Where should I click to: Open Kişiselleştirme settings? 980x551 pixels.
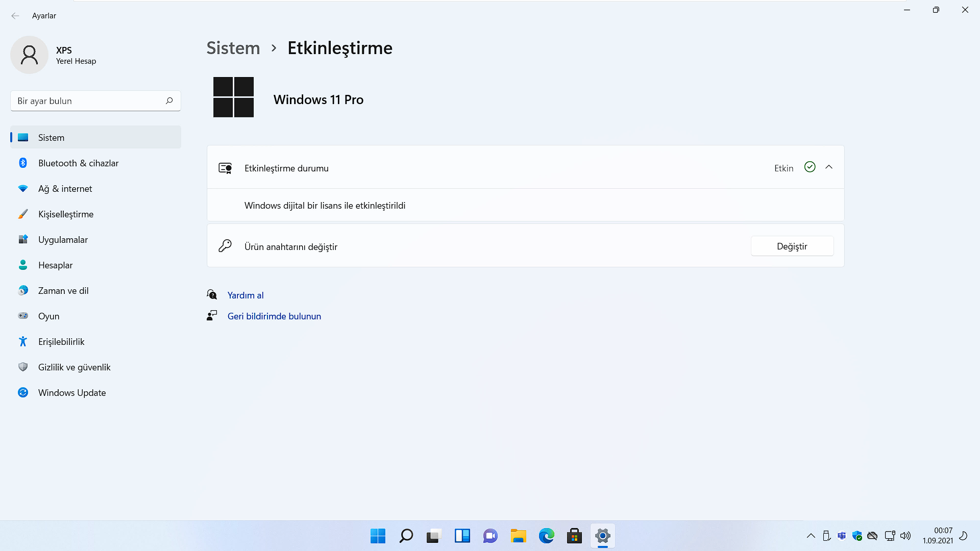tap(95, 214)
